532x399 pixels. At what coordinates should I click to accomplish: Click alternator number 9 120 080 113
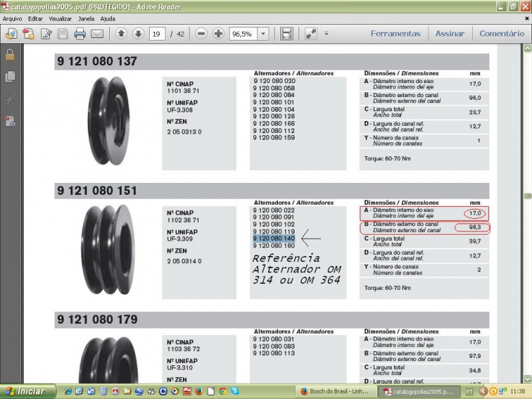pos(274,353)
